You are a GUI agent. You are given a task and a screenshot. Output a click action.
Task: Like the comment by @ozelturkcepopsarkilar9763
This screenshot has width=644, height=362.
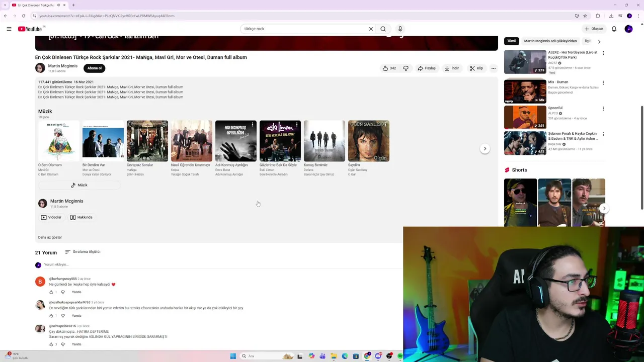pyautogui.click(x=51, y=316)
